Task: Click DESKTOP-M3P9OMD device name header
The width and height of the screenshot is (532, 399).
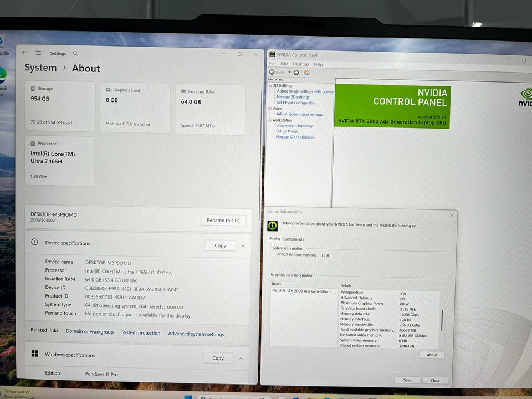Action: (54, 214)
